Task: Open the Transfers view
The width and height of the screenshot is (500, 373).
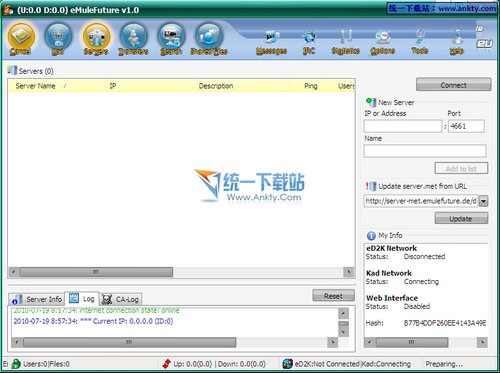Action: [133, 39]
